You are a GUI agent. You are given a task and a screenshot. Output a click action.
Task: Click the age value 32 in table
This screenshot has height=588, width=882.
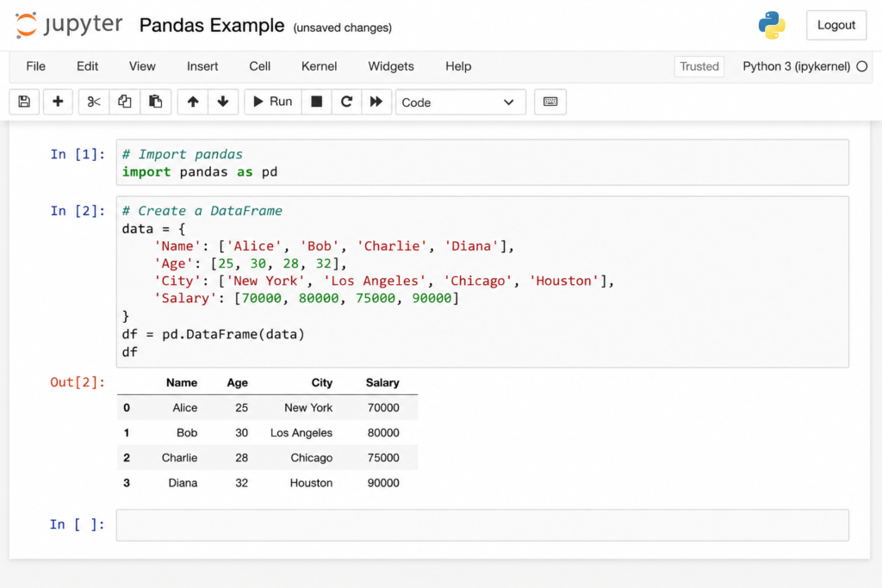coord(242,483)
